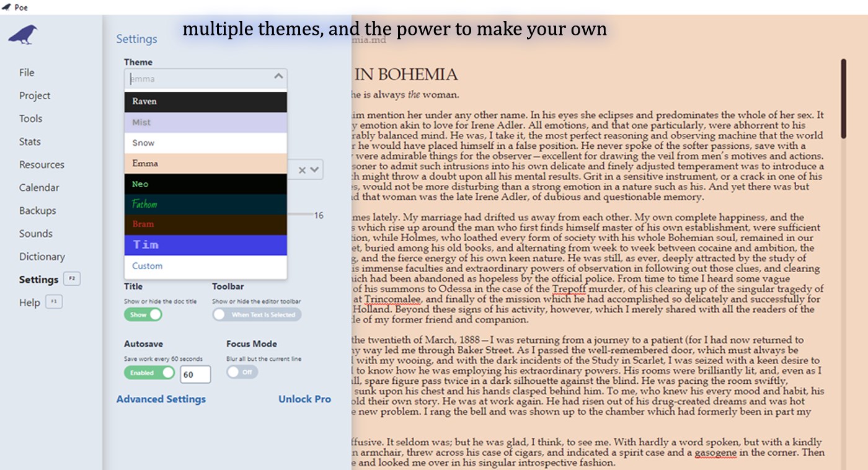This screenshot has width=868, height=470.
Task: Toggle the Title Show switch
Action: (x=143, y=314)
